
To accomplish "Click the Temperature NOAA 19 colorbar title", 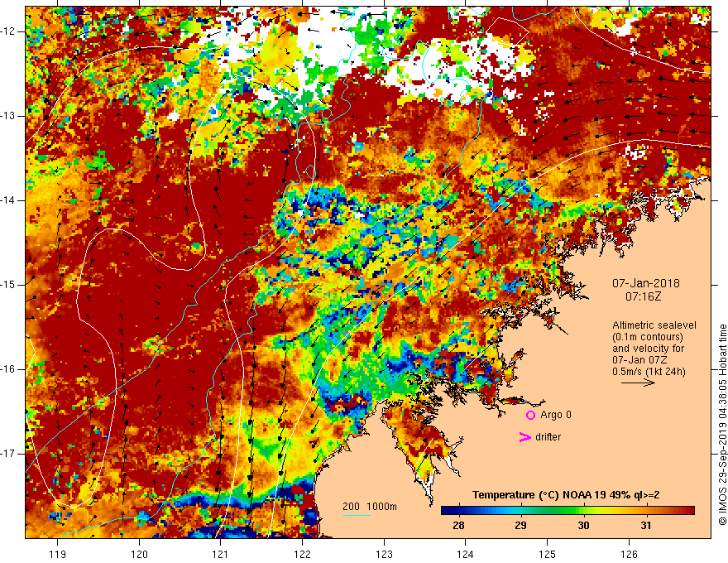I will (x=566, y=495).
